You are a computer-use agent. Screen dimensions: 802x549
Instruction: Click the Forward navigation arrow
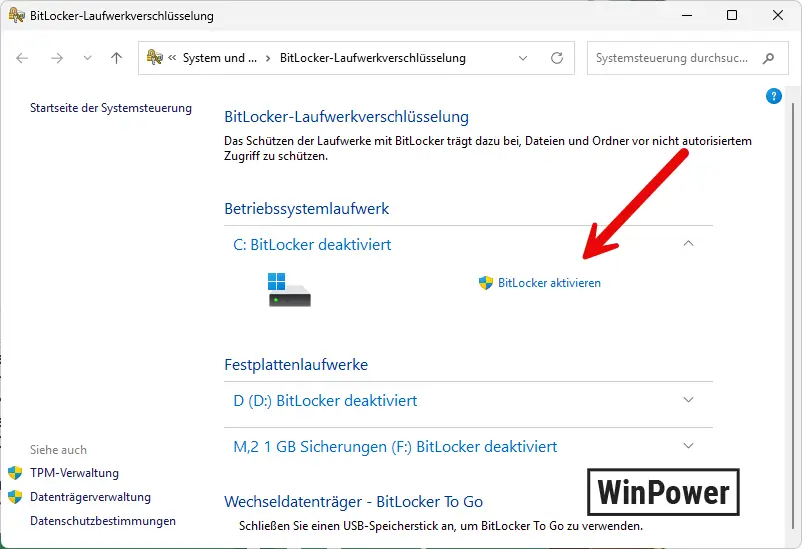(56, 58)
